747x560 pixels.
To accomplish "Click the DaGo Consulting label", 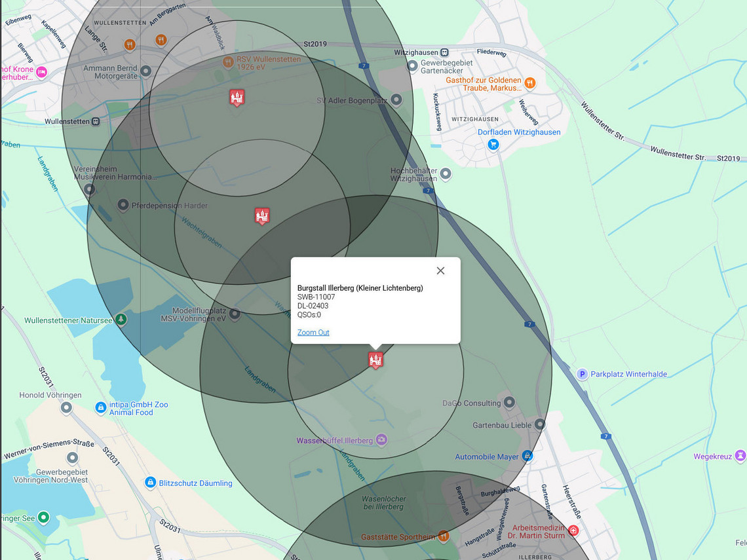I will point(472,403).
